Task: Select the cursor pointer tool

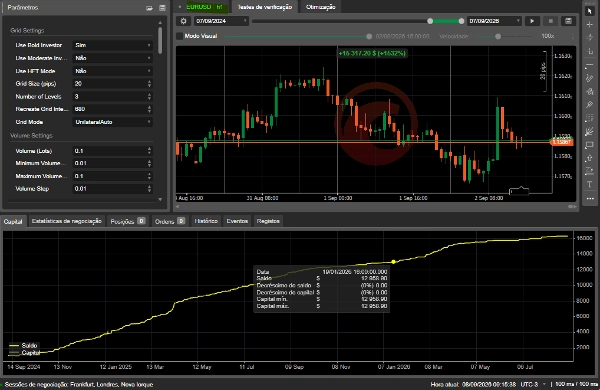Action: 590,11
